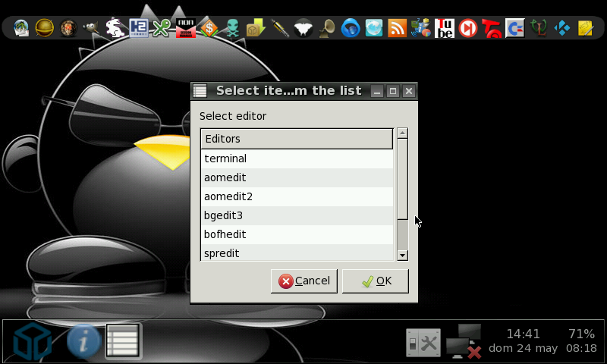Launch the Hydrogen H2 drum machine icon
Image resolution: width=607 pixels, height=364 pixels.
tap(139, 28)
